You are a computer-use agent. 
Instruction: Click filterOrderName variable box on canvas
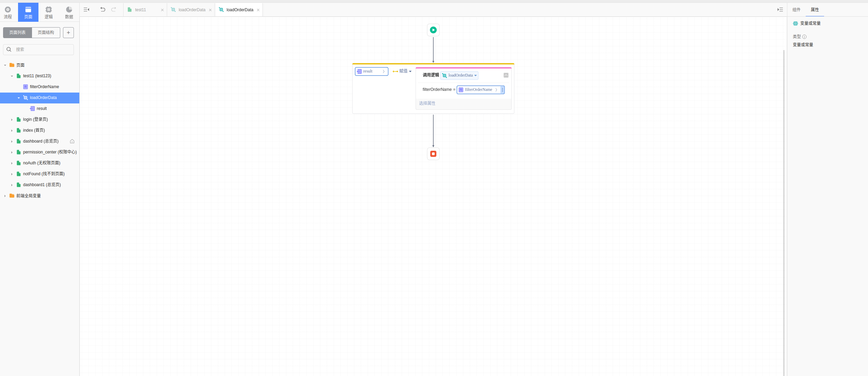click(x=479, y=90)
